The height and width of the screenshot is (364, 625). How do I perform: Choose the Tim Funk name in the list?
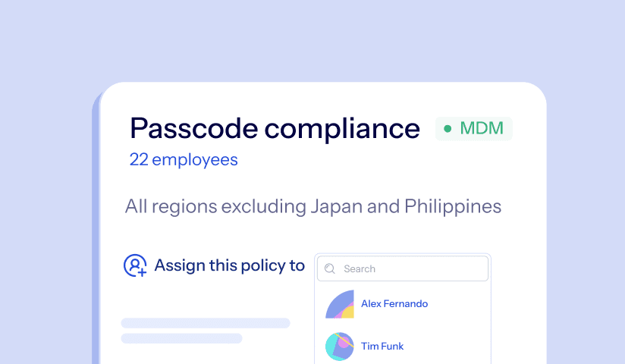[x=382, y=347]
